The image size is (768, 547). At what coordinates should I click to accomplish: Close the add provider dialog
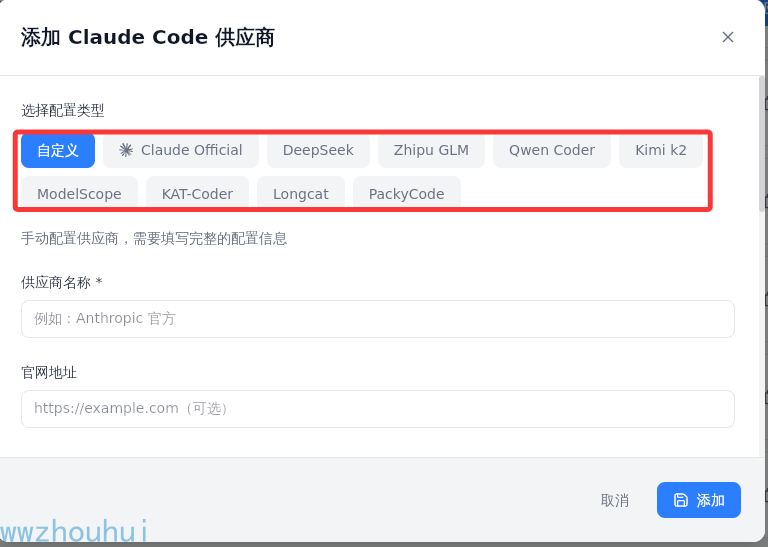coord(727,37)
